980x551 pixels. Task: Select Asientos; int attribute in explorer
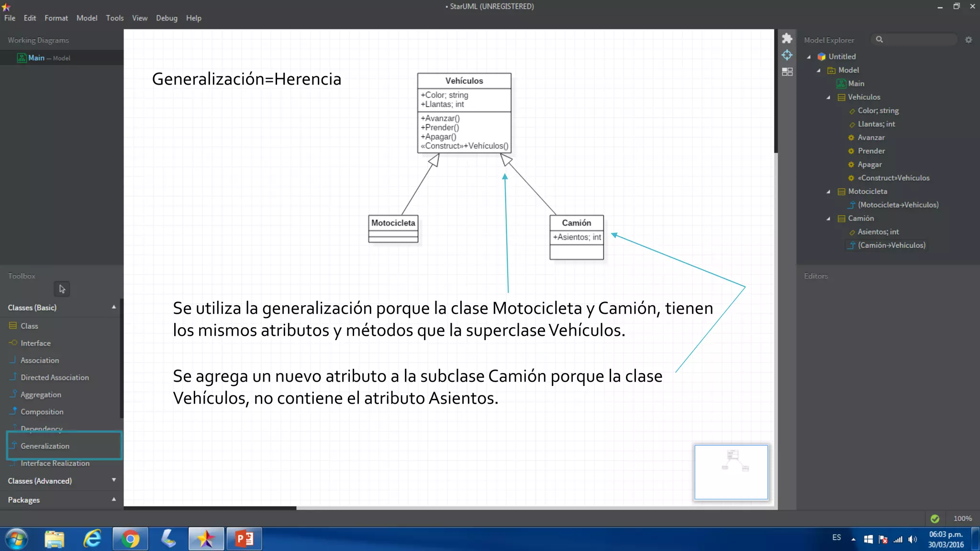pyautogui.click(x=874, y=232)
